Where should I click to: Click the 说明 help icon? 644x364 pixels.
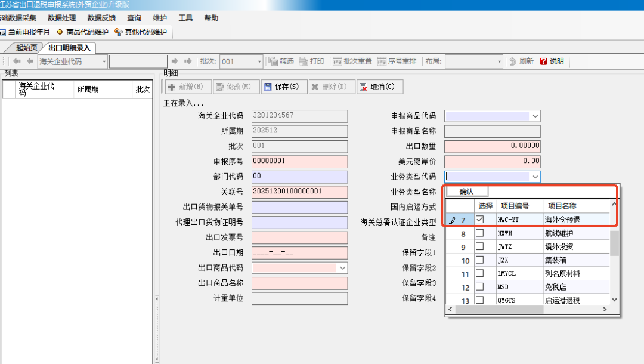pos(543,61)
